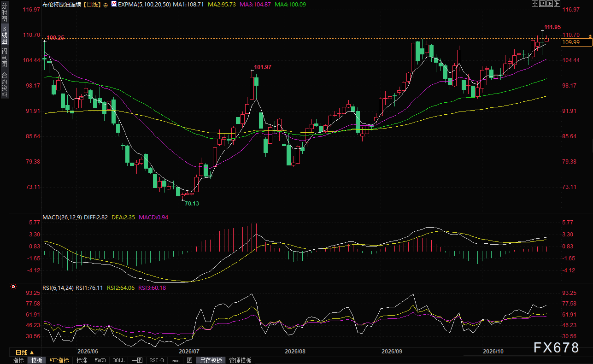Click the round circle icon after 【日线】
This screenshot has width=593, height=364.
point(106,4)
